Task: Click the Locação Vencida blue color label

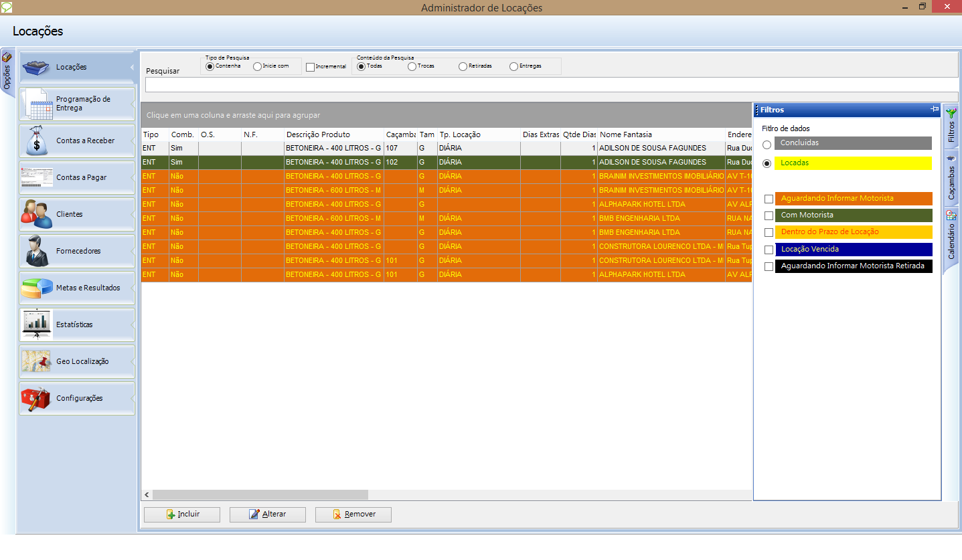Action: tap(853, 250)
